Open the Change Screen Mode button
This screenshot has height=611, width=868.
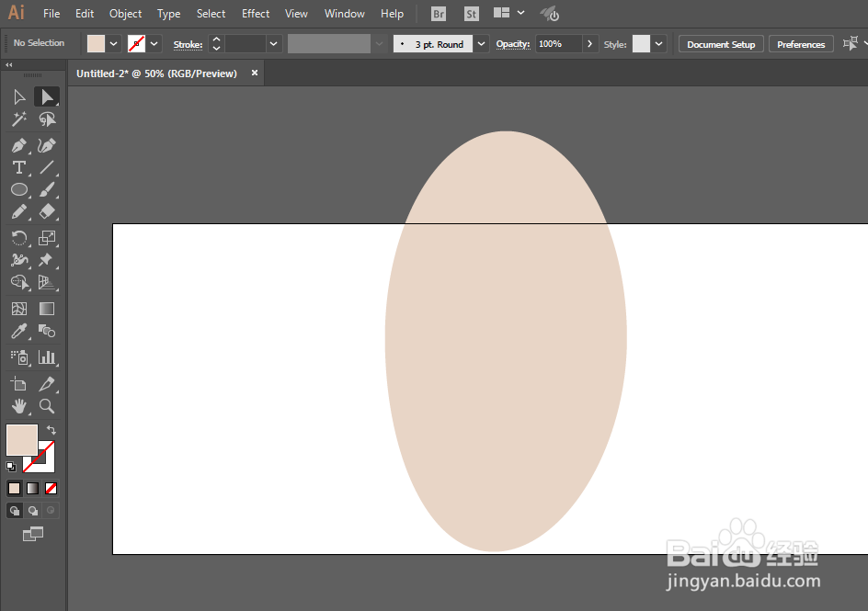click(x=33, y=534)
